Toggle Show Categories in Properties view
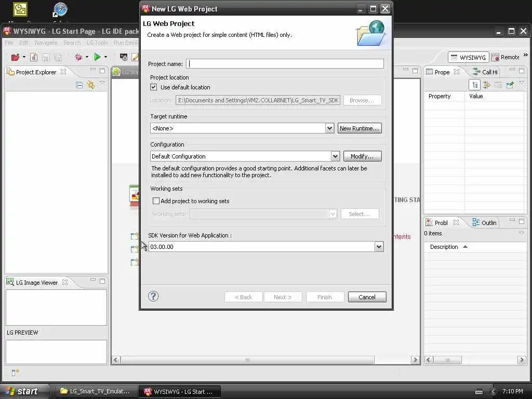The image size is (532, 399). click(x=475, y=85)
